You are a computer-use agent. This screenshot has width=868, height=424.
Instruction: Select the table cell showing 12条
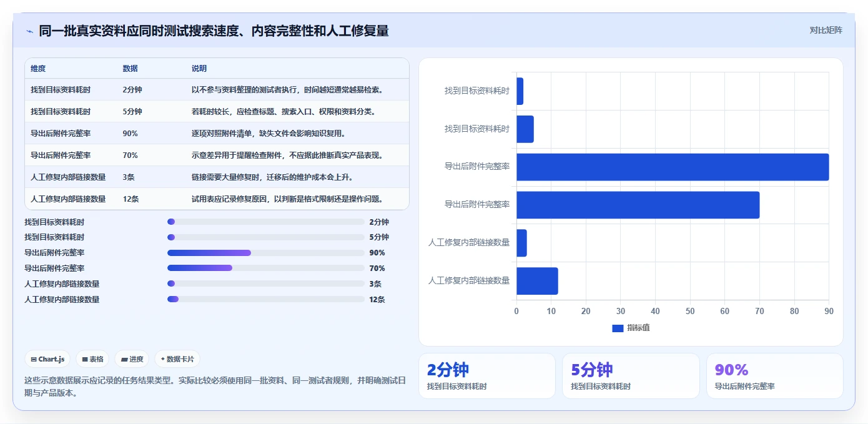(x=131, y=199)
